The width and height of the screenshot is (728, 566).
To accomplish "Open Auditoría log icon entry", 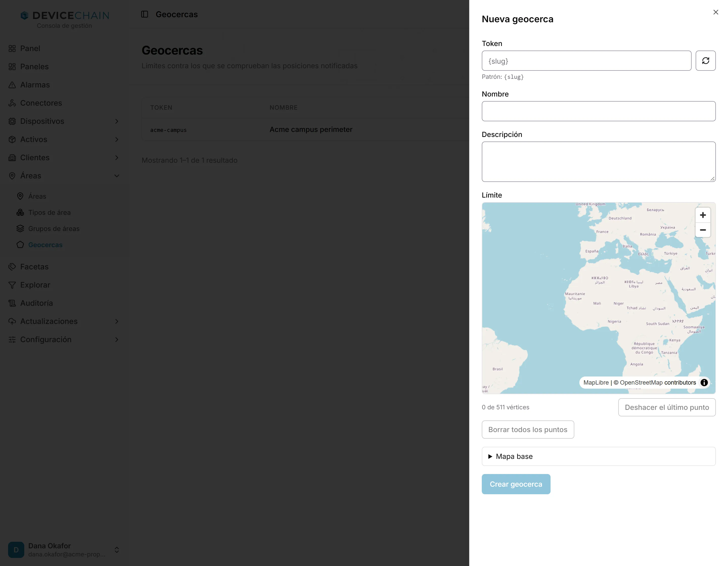I will (x=64, y=303).
